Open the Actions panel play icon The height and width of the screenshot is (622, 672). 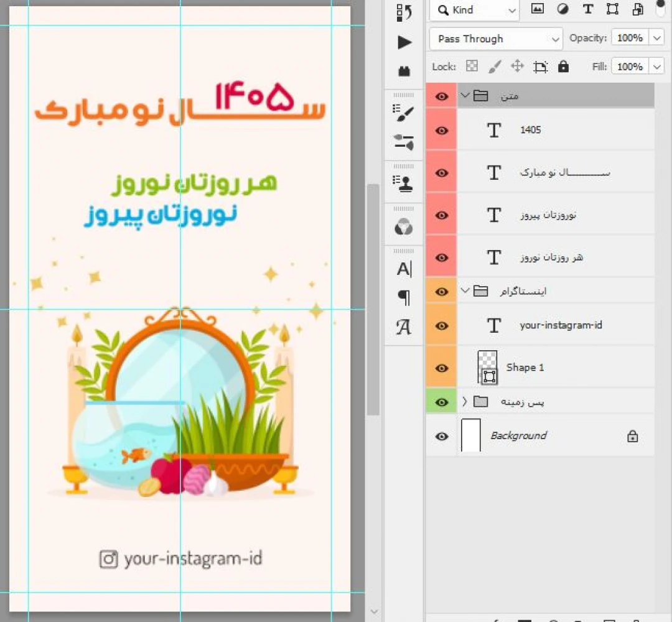404,42
